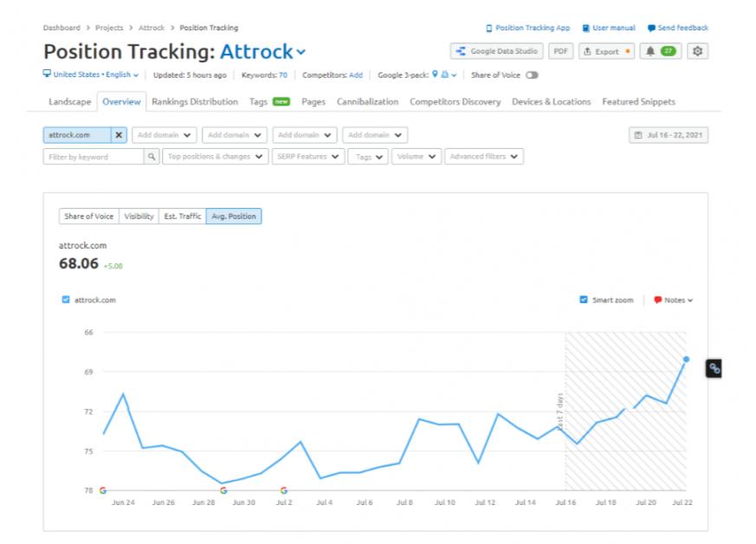Screen dimensions: 756x544
Task: Expand the Advanced filters dropdown
Action: point(484,157)
